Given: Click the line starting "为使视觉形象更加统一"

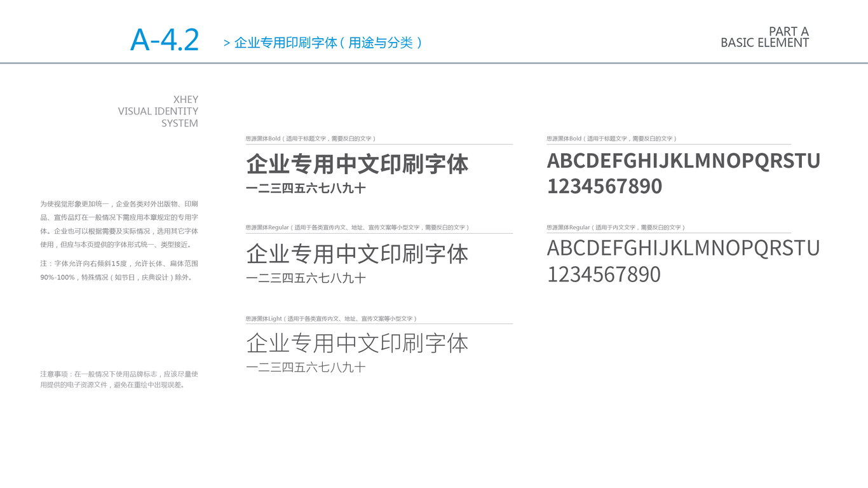Looking at the screenshot, I should pos(119,204).
